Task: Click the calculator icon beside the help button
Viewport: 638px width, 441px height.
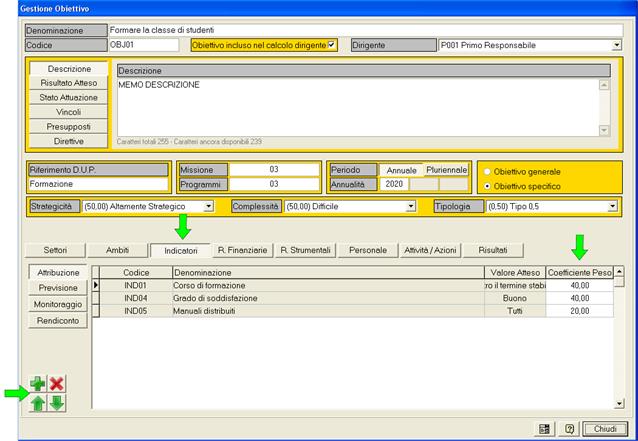Action: 544,428
